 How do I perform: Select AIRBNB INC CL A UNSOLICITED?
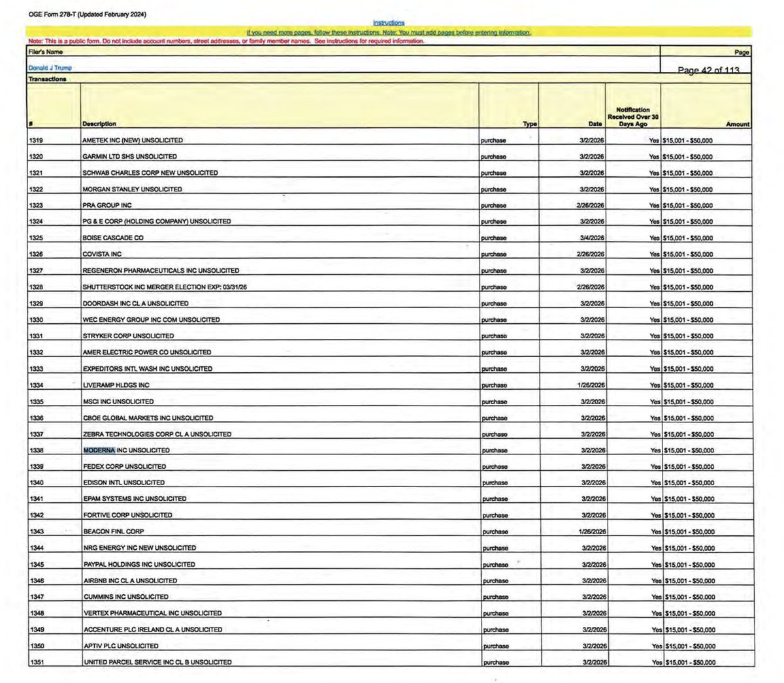(129, 580)
